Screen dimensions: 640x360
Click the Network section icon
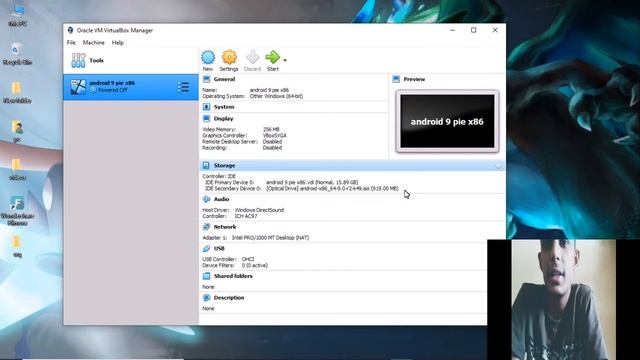click(x=207, y=227)
